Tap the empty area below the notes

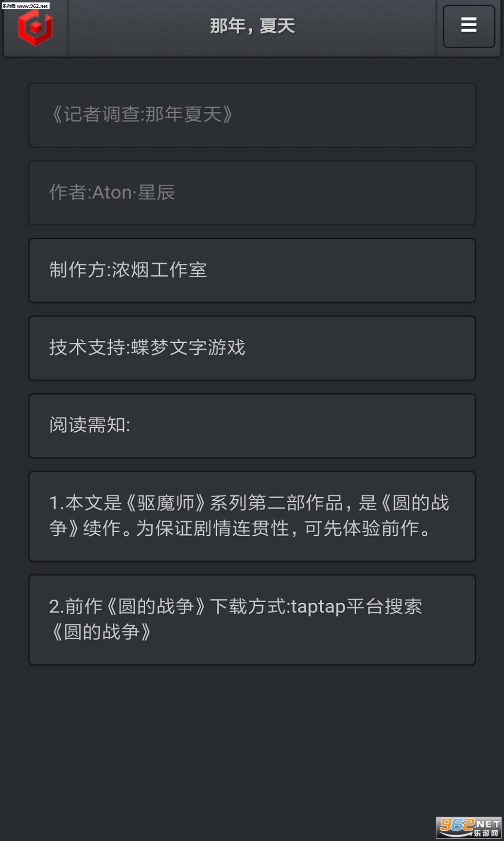(252, 744)
